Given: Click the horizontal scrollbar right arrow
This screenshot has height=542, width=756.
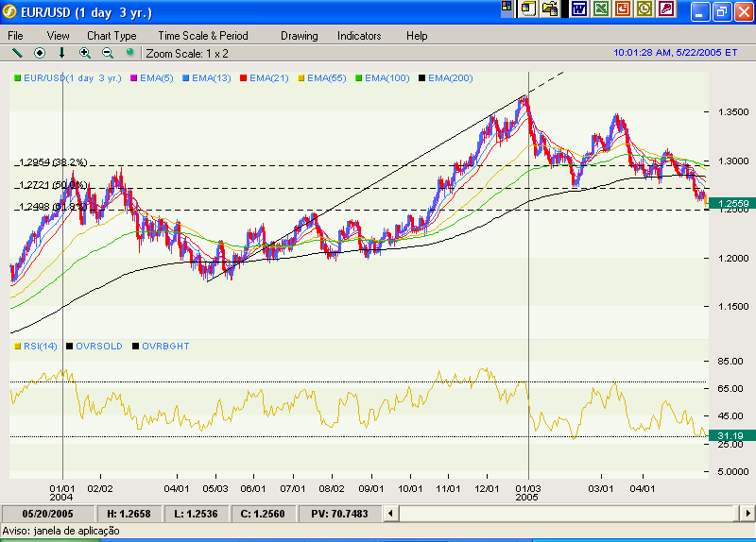Looking at the screenshot, I should (x=744, y=513).
